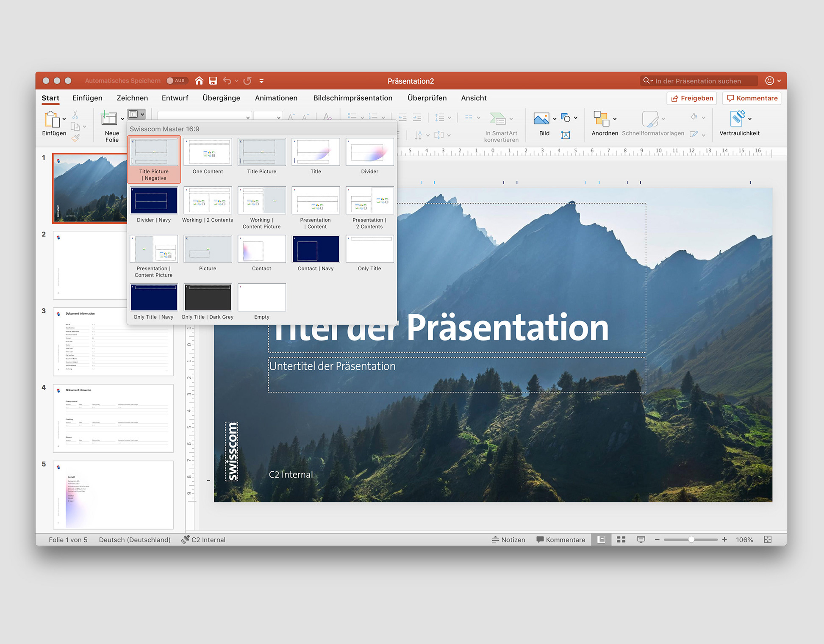824x644 pixels.
Task: Switch to slide sorter view icon
Action: click(621, 539)
